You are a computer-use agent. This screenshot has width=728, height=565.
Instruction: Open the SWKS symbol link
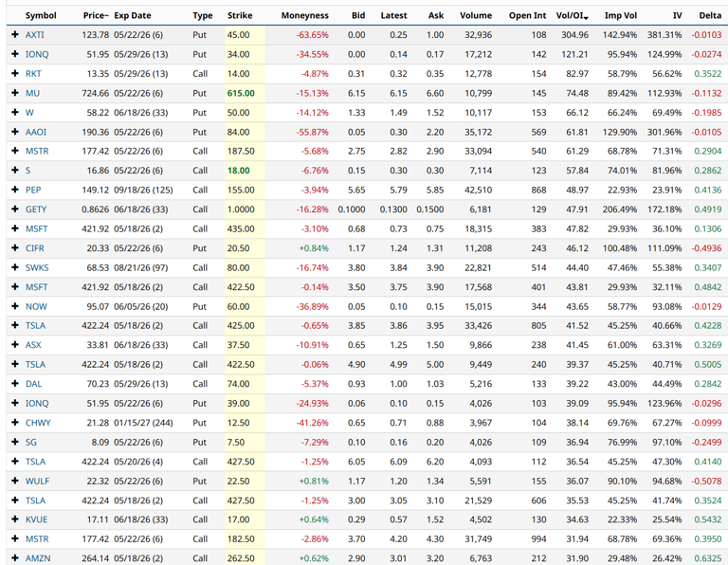pyautogui.click(x=37, y=267)
